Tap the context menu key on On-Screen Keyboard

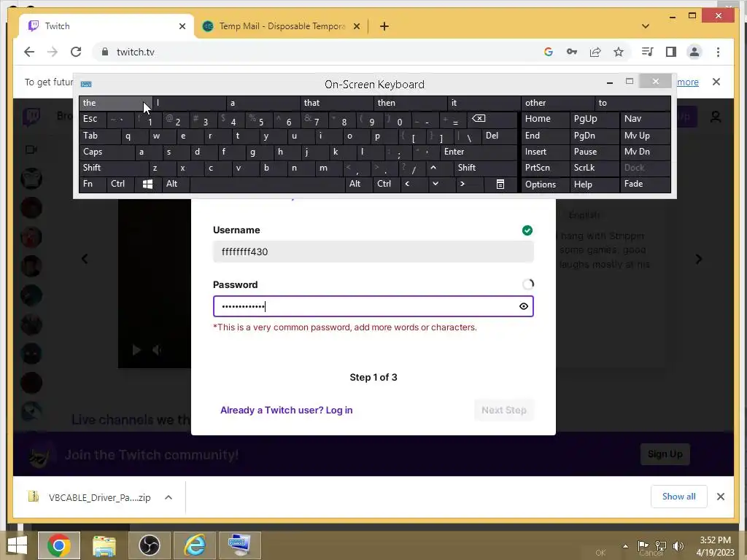point(500,184)
